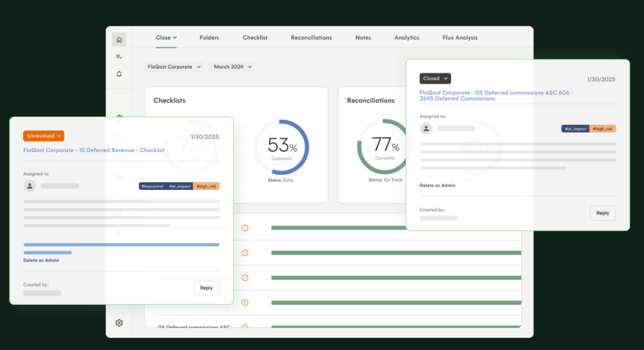644x350 pixels.
Task: Open the Settings gear icon
Action: click(119, 323)
